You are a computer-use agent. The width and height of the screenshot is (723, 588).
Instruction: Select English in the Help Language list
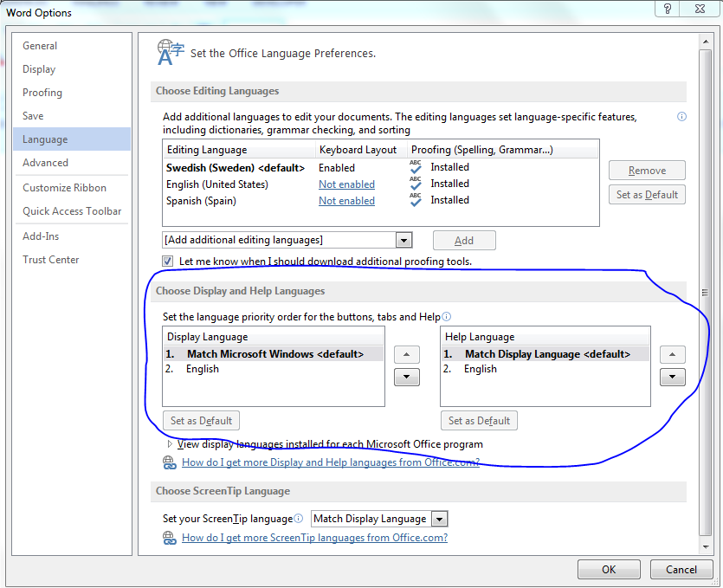[x=545, y=369]
